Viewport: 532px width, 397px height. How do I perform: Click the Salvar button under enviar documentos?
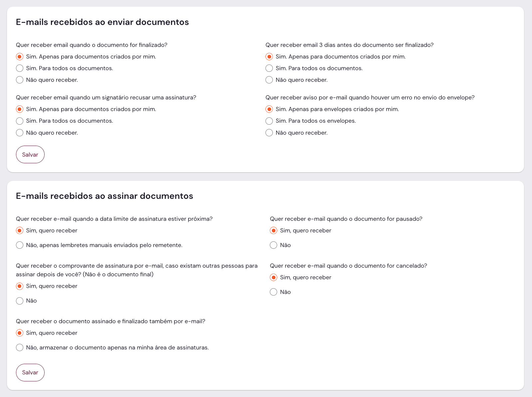point(30,155)
